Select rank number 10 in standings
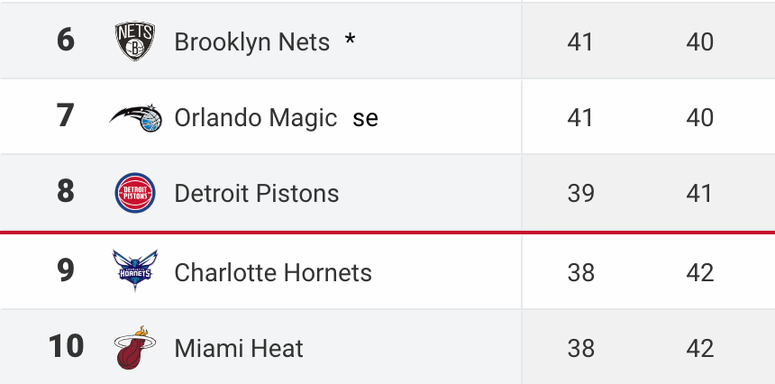Image resolution: width=775 pixels, height=384 pixels. click(x=66, y=346)
